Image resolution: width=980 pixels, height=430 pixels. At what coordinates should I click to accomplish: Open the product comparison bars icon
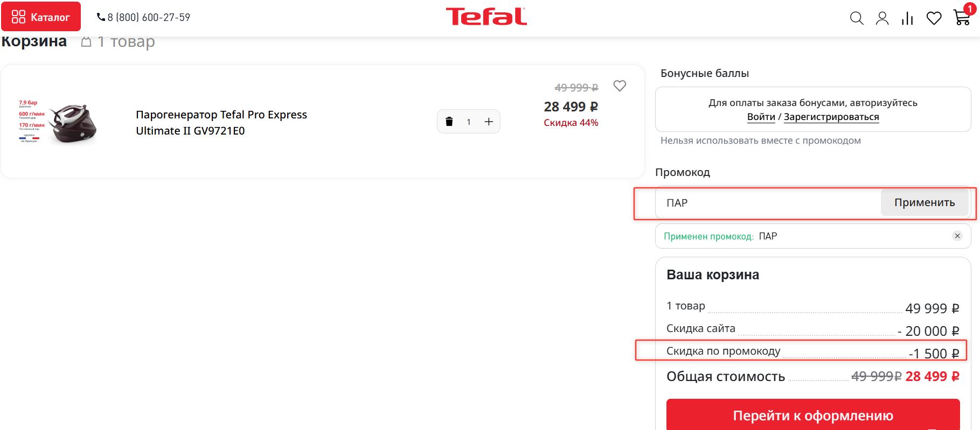tap(908, 19)
